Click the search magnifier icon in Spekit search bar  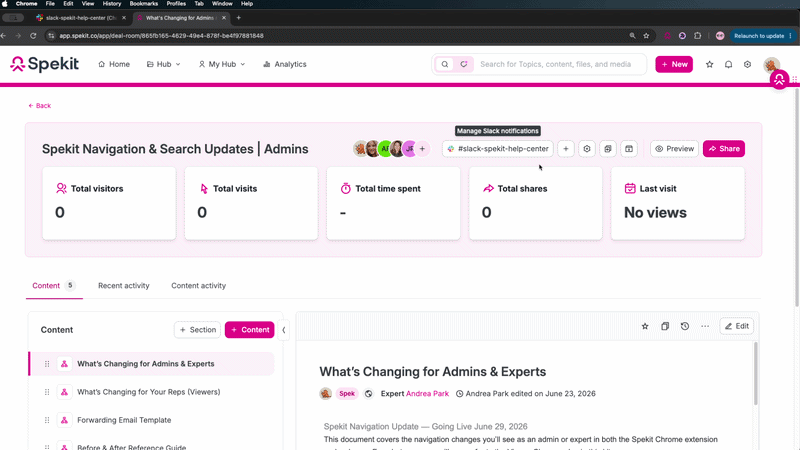coord(445,64)
